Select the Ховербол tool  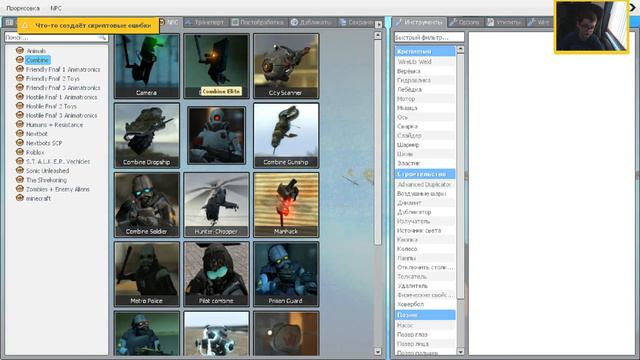pos(425,304)
